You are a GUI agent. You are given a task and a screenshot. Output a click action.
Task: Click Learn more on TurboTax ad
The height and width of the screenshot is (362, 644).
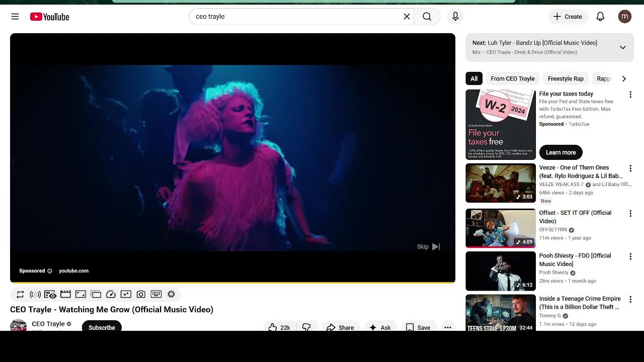(560, 152)
